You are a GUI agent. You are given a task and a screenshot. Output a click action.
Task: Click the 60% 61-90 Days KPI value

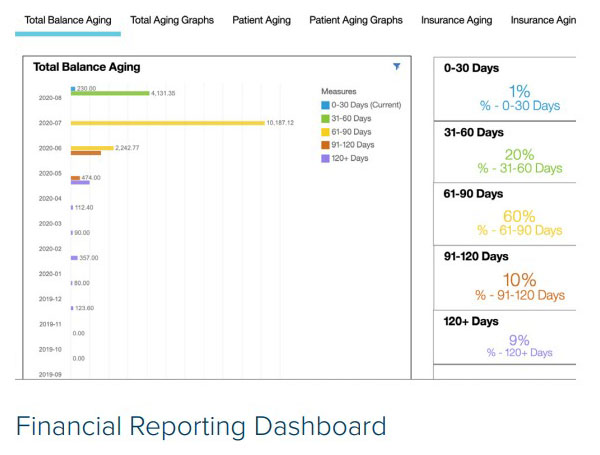(519, 216)
